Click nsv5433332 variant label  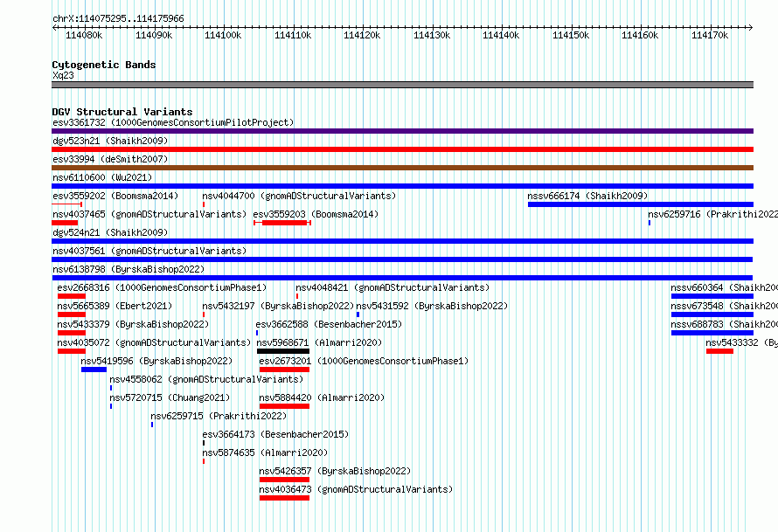pos(741,342)
